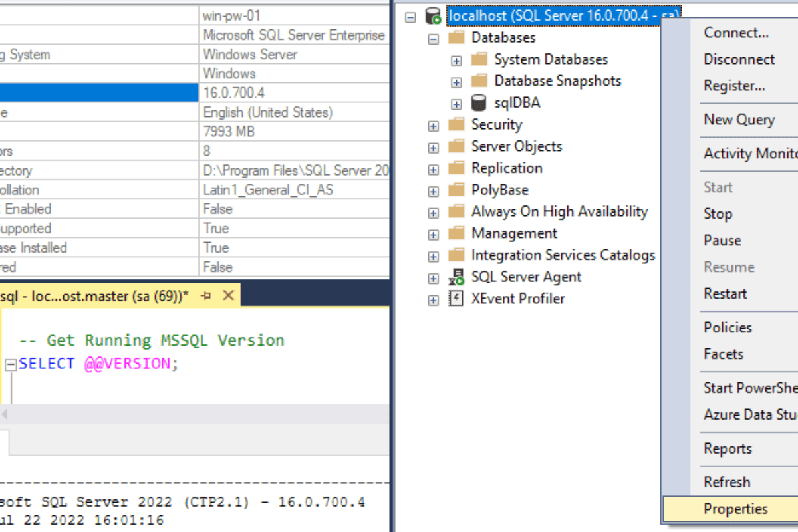Expand the System Databases node
Image resolution: width=798 pixels, height=532 pixels.
click(x=456, y=59)
